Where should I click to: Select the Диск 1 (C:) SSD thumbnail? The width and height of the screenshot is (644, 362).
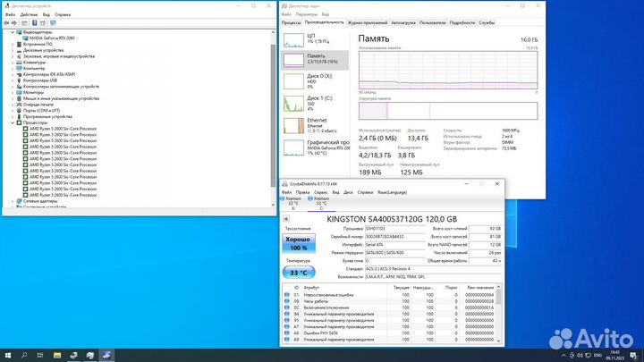click(x=293, y=104)
